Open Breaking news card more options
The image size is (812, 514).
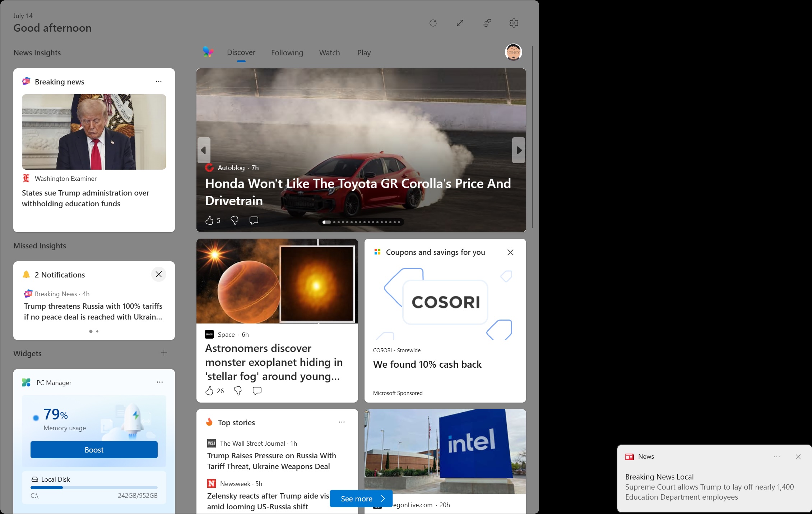pos(159,82)
